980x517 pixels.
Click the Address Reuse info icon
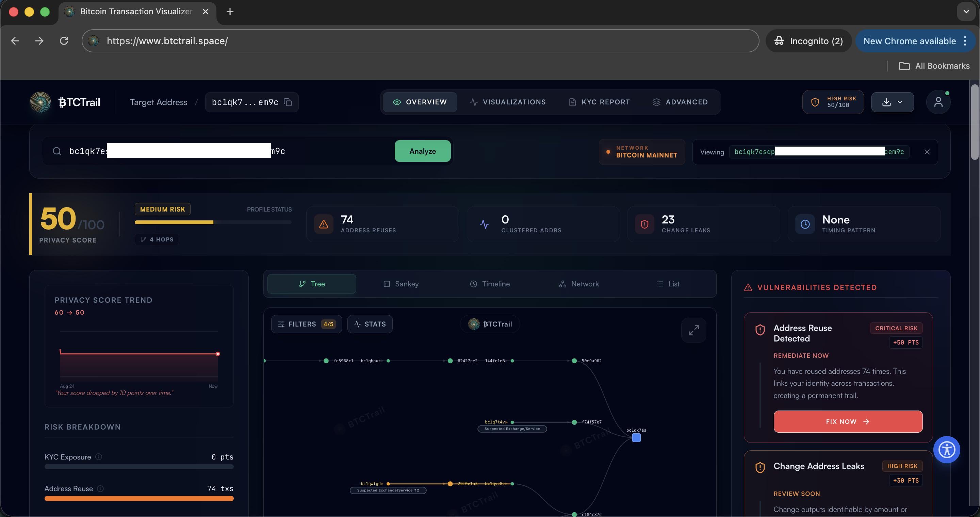click(x=100, y=488)
